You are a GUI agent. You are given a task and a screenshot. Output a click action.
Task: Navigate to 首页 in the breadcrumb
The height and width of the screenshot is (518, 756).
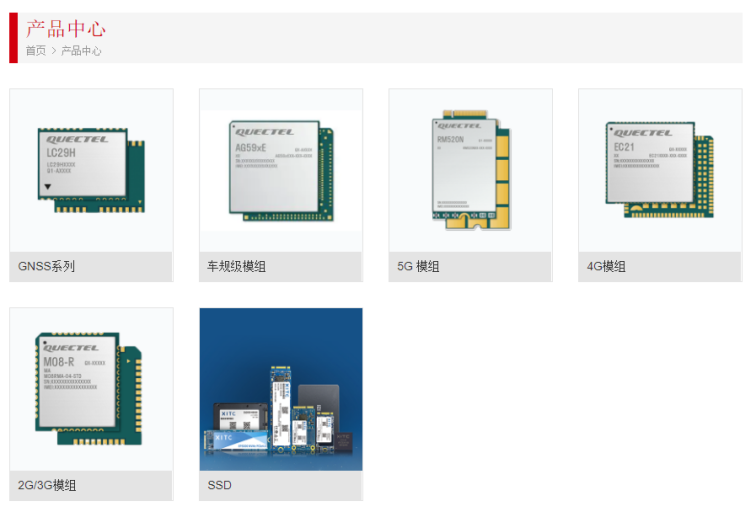click(x=35, y=51)
